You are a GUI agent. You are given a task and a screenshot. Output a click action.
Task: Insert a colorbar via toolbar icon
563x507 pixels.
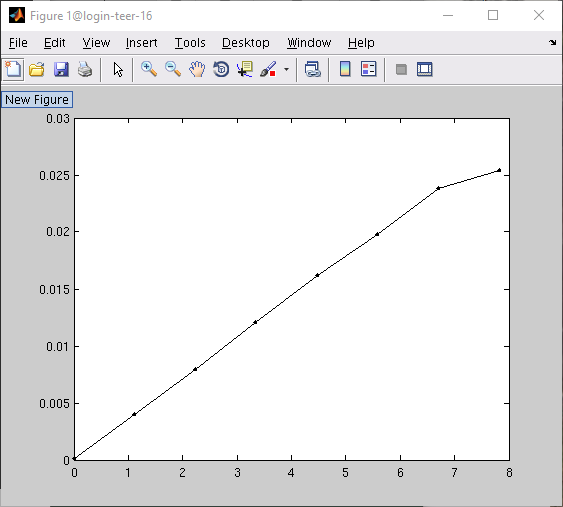(x=345, y=69)
